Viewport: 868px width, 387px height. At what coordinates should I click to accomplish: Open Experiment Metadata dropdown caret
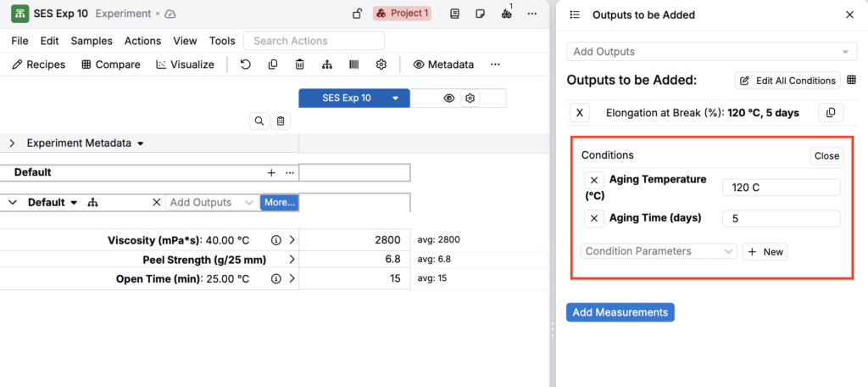141,143
